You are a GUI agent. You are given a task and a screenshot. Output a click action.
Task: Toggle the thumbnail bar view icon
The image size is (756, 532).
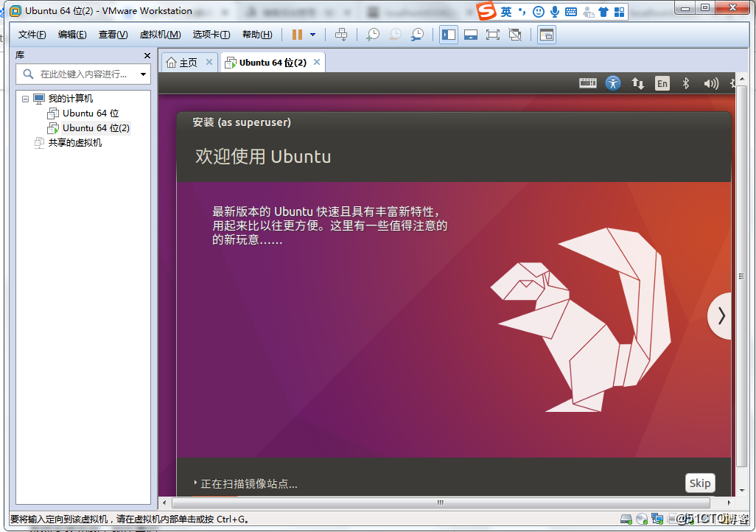(471, 35)
